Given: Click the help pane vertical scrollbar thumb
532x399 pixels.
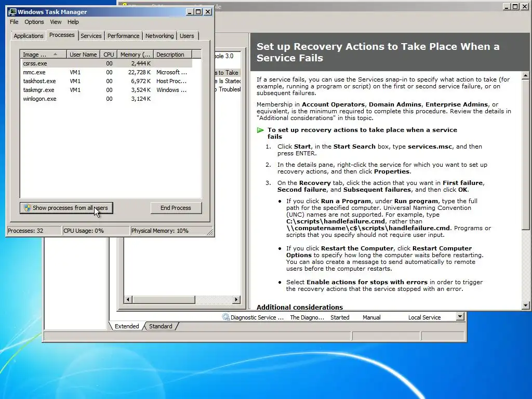Looking at the screenshot, I should click(525, 155).
